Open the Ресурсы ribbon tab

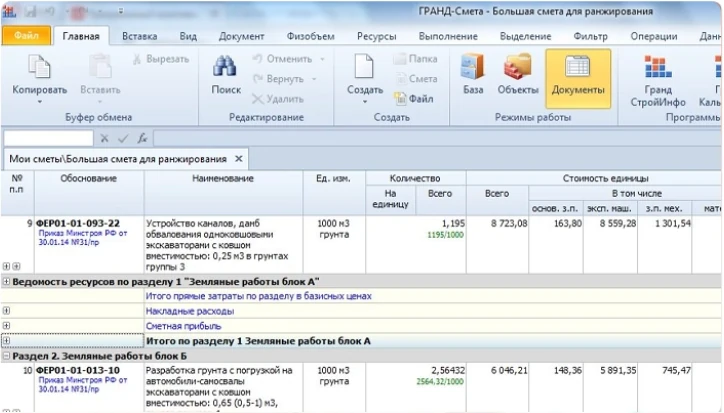[376, 36]
